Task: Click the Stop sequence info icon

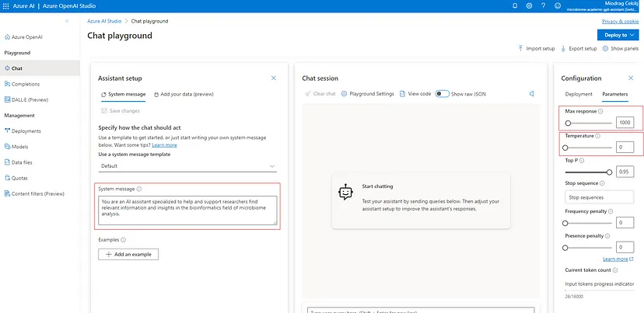Action: point(602,183)
